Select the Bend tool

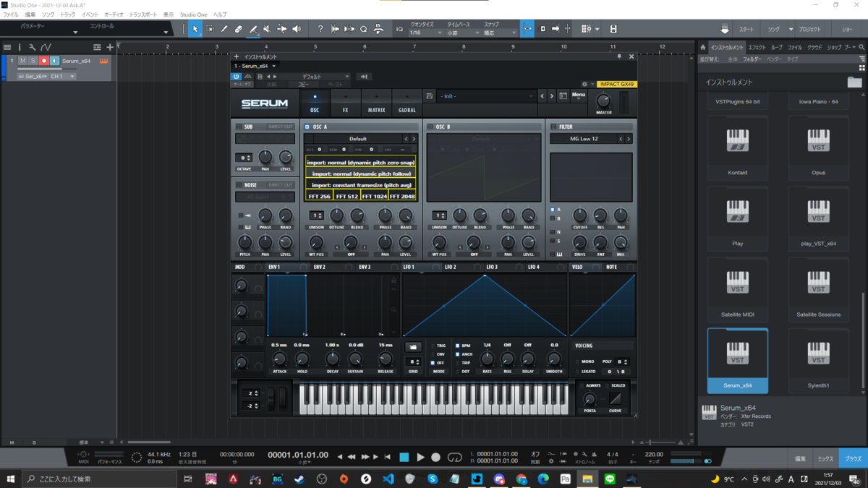pos(282,29)
